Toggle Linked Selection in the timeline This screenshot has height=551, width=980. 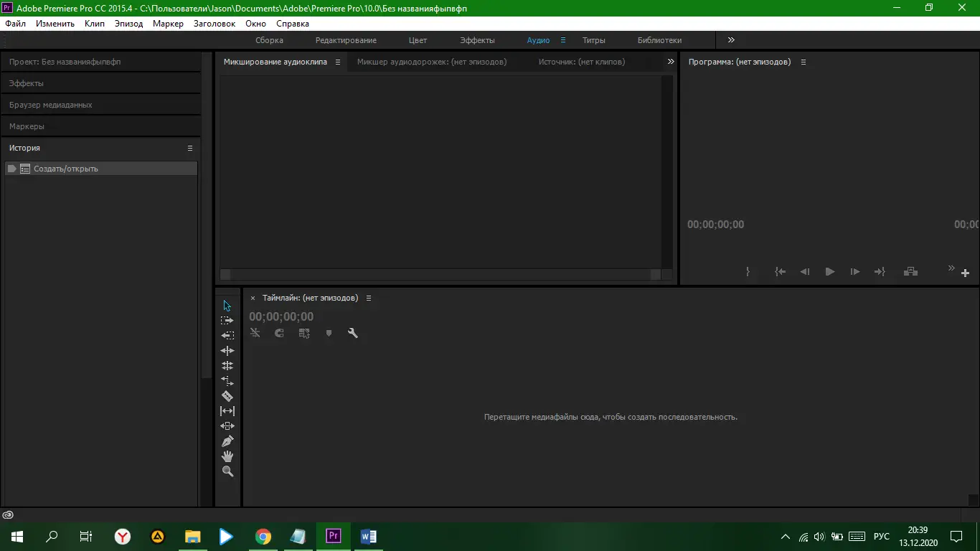(x=304, y=333)
